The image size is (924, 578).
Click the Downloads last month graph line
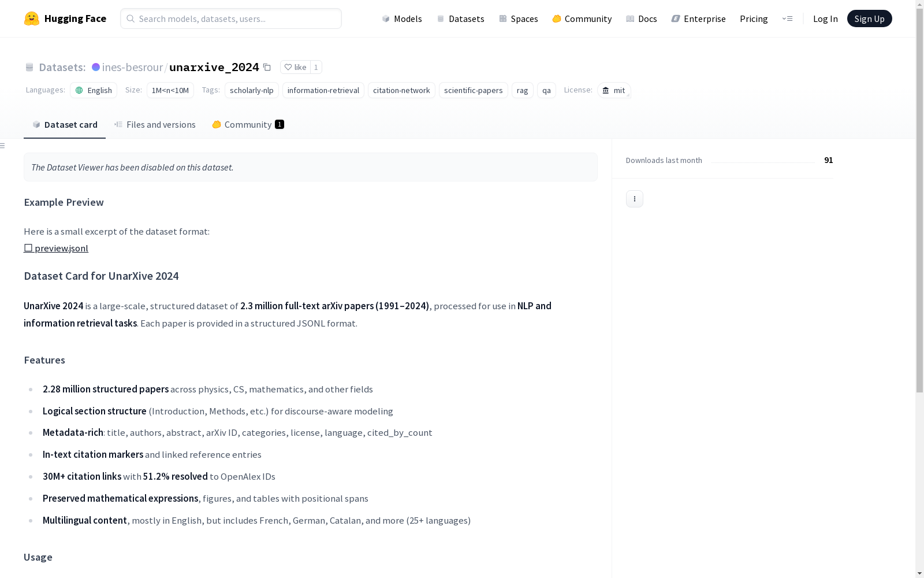763,161
